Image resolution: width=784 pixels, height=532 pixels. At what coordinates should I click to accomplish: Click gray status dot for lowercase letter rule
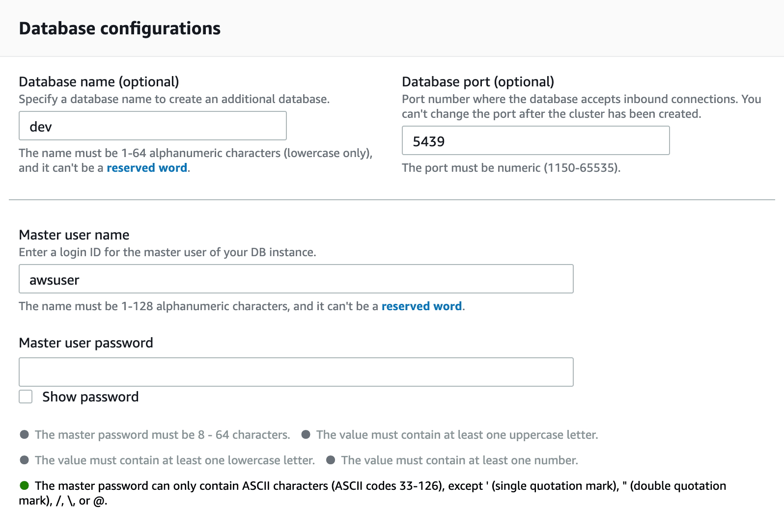point(24,460)
